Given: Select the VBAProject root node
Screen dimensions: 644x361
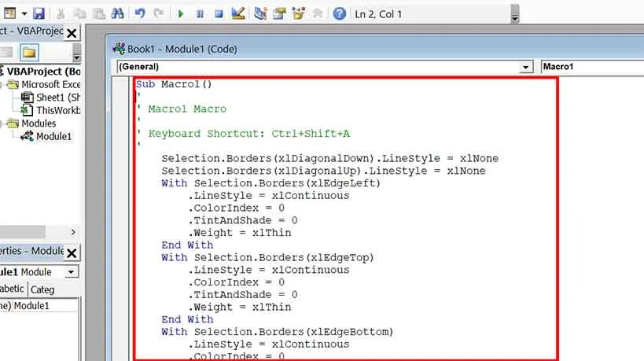Looking at the screenshot, I should click(x=43, y=72).
